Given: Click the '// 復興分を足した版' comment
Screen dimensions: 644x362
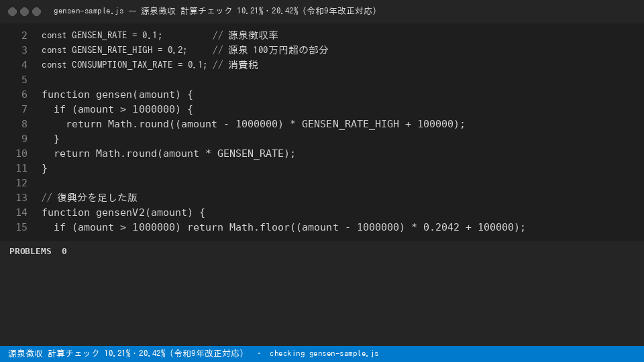Looking at the screenshot, I should (89, 198).
